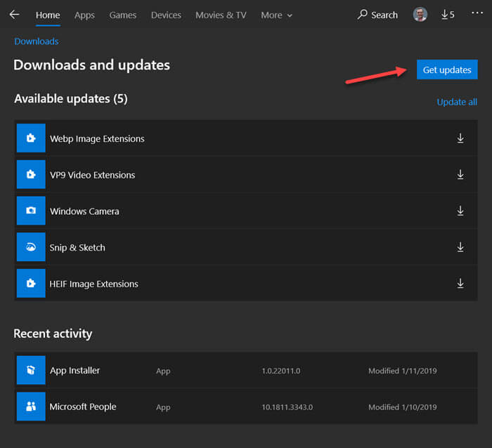Click the Recent activity heading
492x448 pixels.
coord(53,334)
